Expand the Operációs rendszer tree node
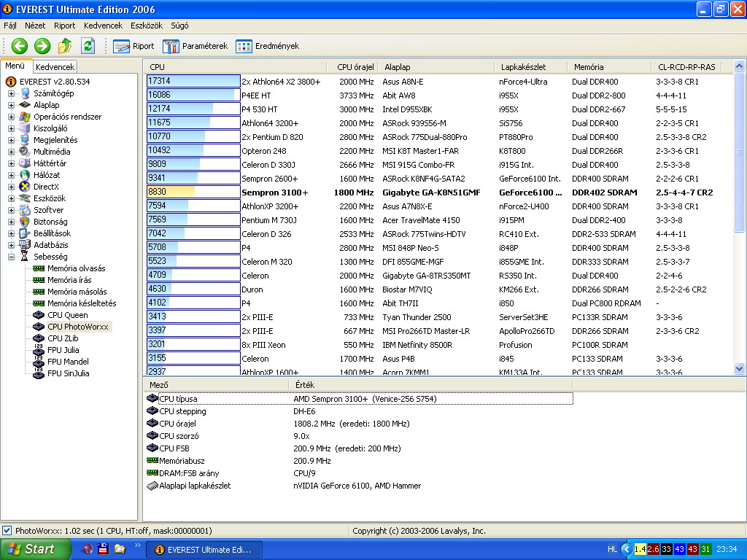This screenshot has width=747, height=560. [x=11, y=117]
